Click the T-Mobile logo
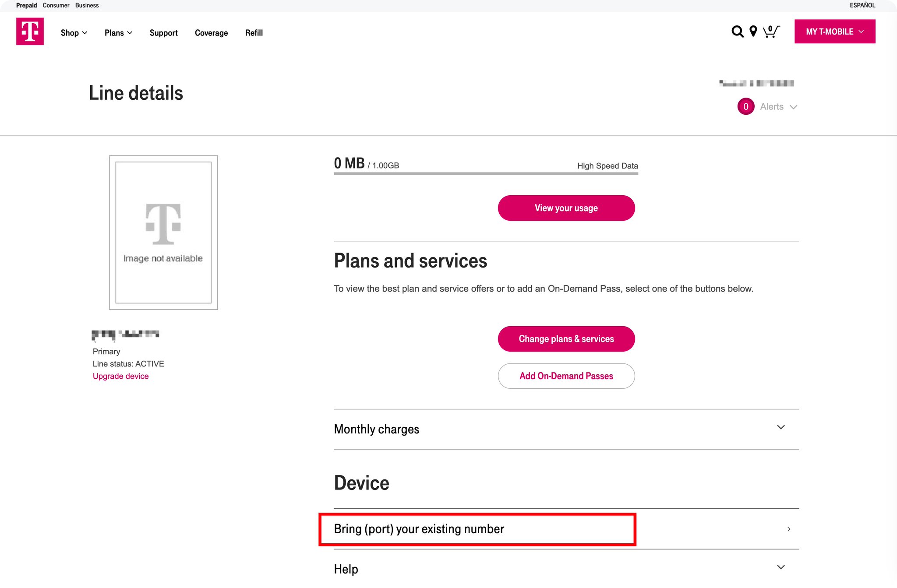This screenshot has height=588, width=897. 29,31
